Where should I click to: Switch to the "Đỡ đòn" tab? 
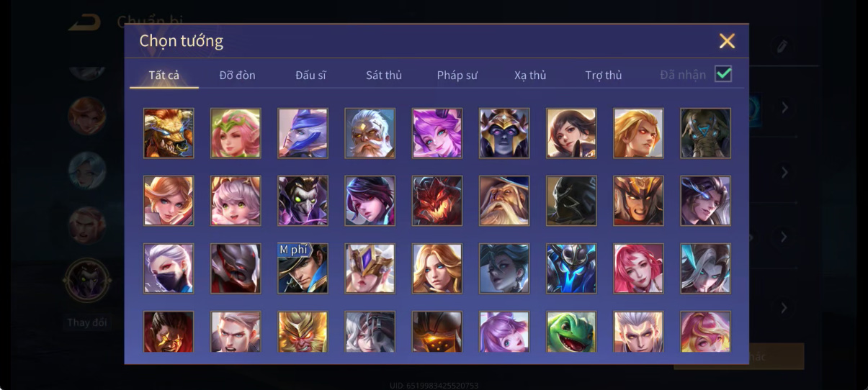tap(238, 75)
